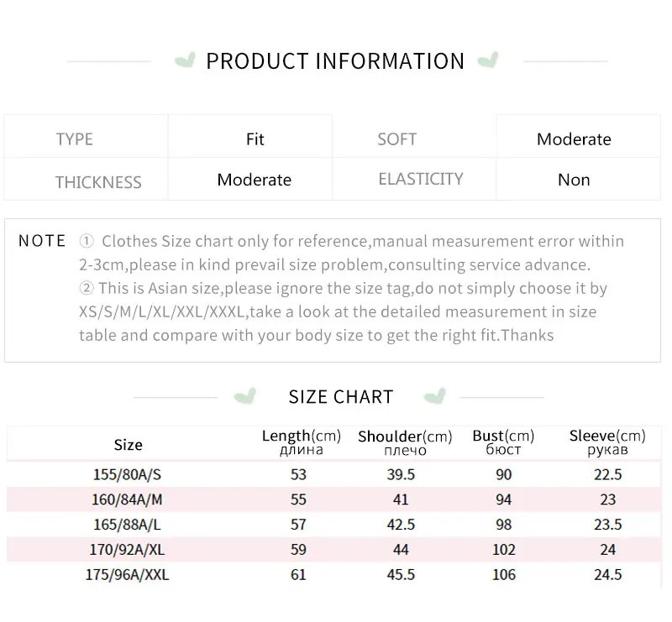672x622 pixels.
Task: Click the leaf icon left of SIZE CHART
Action: pyautogui.click(x=244, y=396)
